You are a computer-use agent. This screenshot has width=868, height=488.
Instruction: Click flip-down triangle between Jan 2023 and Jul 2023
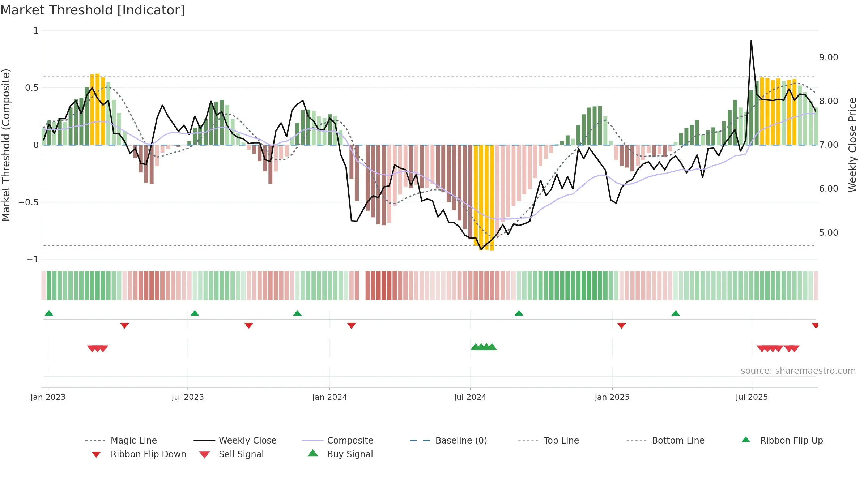pyautogui.click(x=124, y=326)
